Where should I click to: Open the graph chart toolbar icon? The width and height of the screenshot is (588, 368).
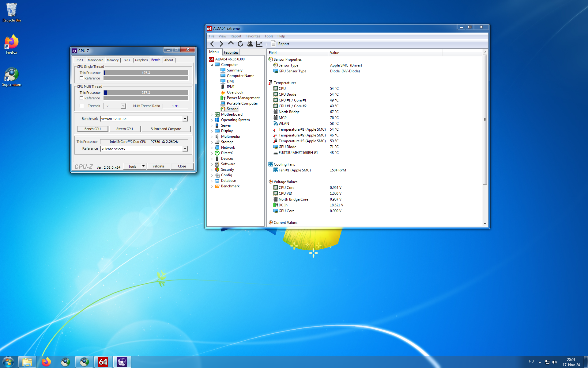(x=259, y=44)
